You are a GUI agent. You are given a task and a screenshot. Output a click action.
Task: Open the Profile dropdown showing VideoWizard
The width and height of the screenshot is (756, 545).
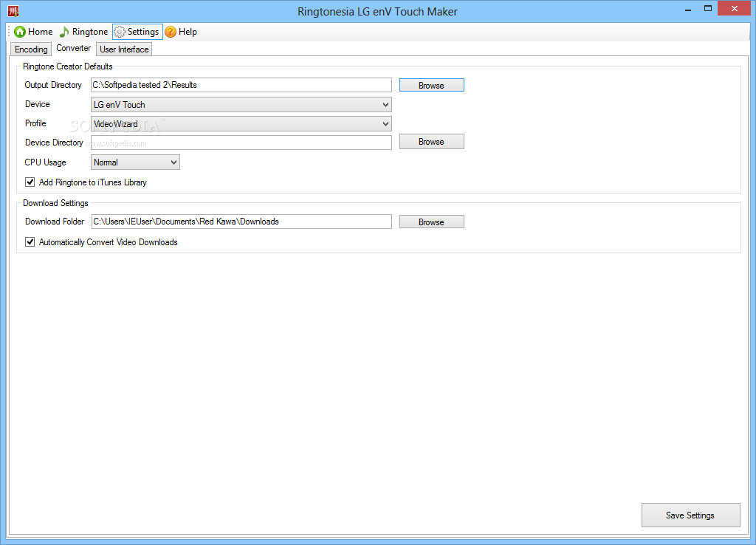pos(241,124)
